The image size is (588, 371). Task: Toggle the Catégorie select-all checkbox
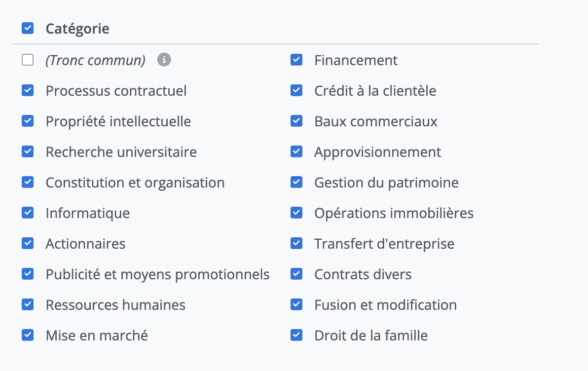[28, 28]
